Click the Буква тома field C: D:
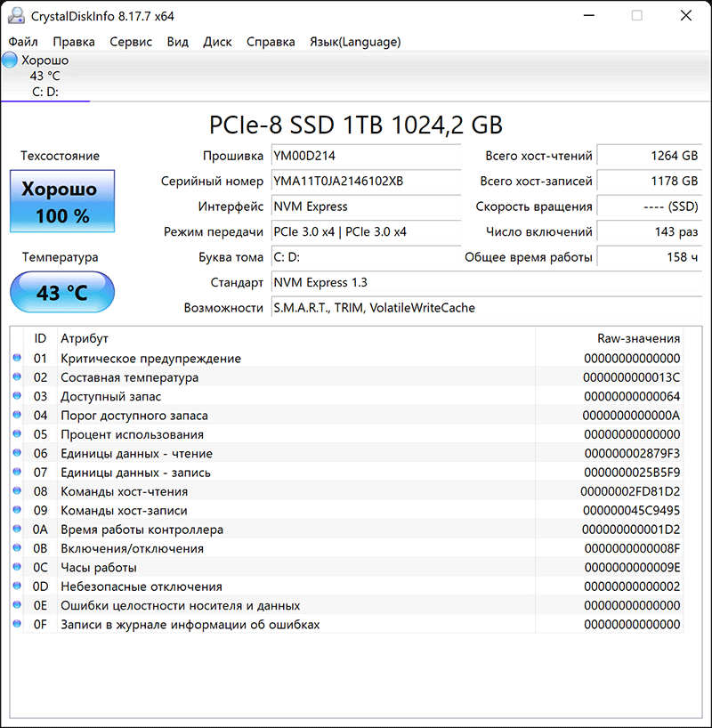Image resolution: width=712 pixels, height=728 pixels. pyautogui.click(x=366, y=256)
